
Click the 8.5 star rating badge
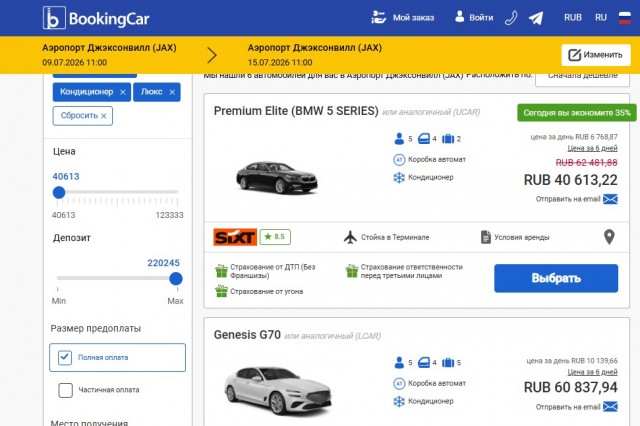pos(275,237)
